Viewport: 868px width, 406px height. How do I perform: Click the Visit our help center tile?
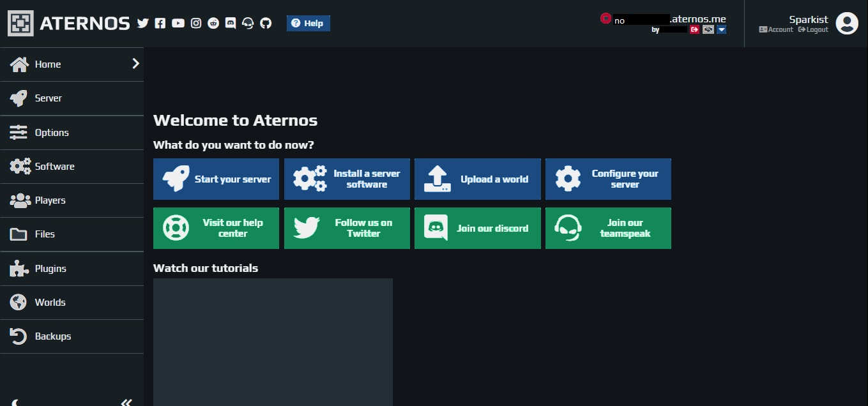click(216, 228)
